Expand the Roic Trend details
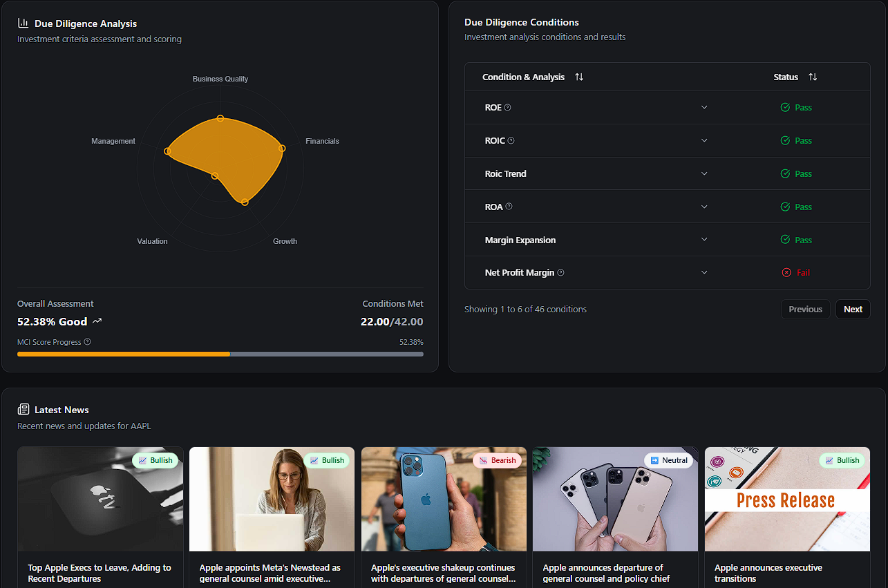The image size is (888, 588). pyautogui.click(x=704, y=173)
